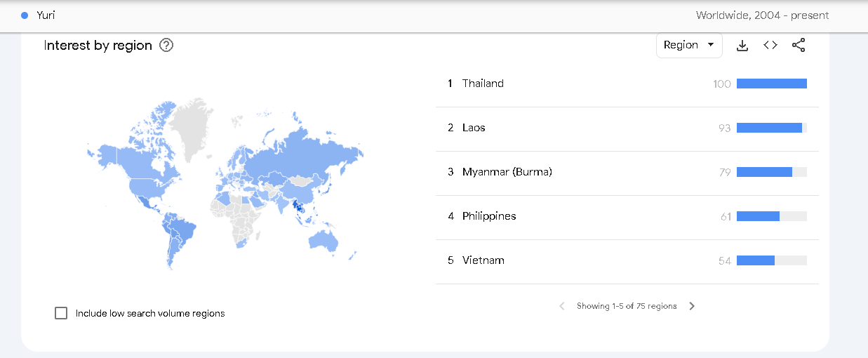Viewport: 868px width, 358px height.
Task: Enable Include low search volume regions checkbox
Action: pos(61,313)
